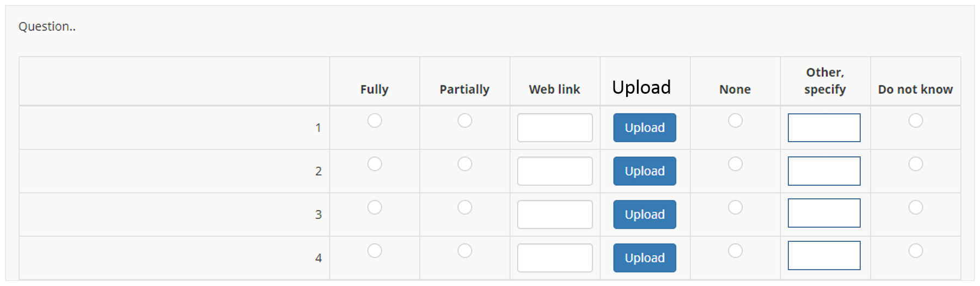Click Upload button in row 3
Screen dimensions: 980x286
(644, 214)
